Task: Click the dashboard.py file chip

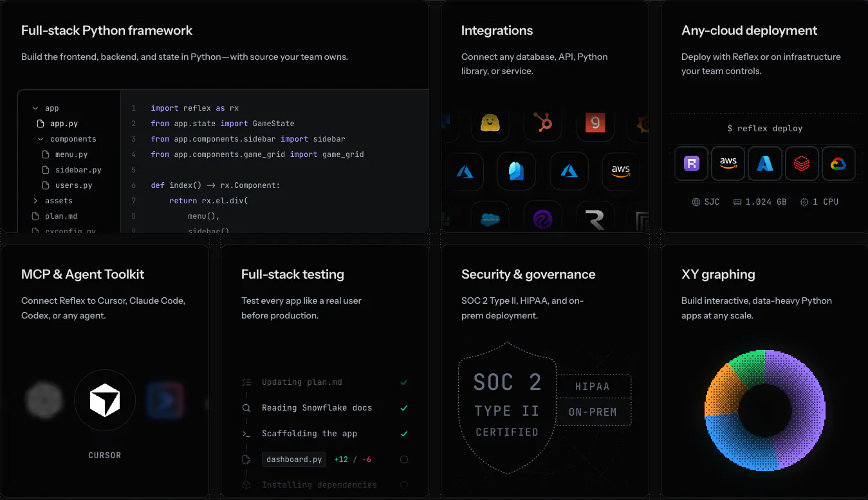Action: point(294,459)
